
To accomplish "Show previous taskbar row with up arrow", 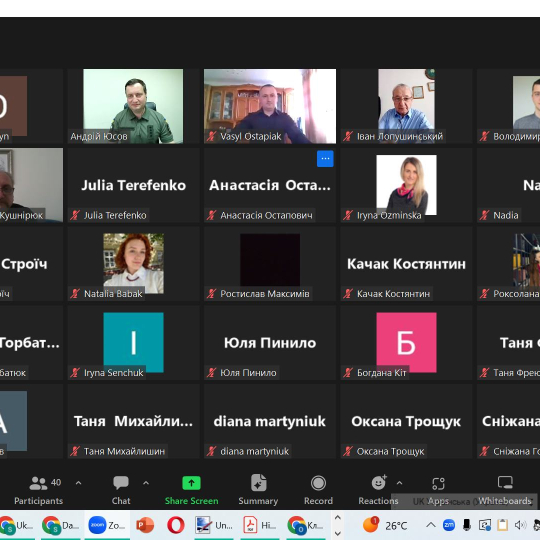I will pyautogui.click(x=338, y=518).
